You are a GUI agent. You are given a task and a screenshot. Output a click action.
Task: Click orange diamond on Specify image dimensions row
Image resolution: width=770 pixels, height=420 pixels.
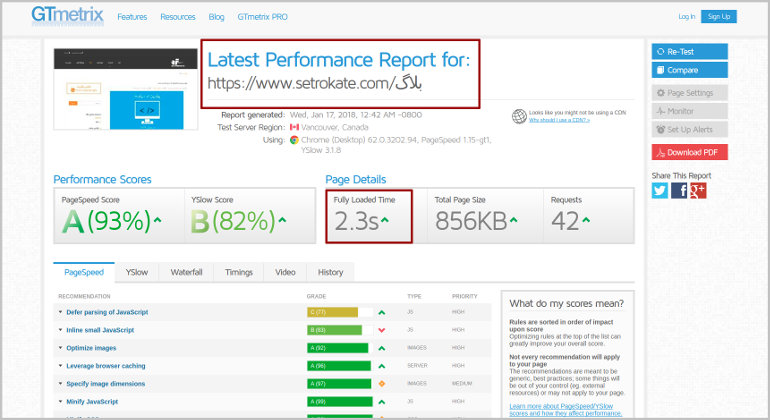[x=382, y=384]
